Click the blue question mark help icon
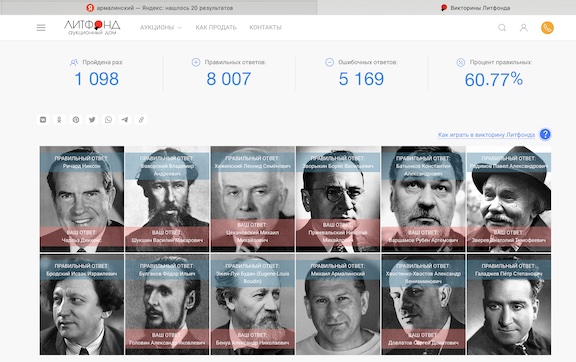The width and height of the screenshot is (576, 362). tap(545, 135)
